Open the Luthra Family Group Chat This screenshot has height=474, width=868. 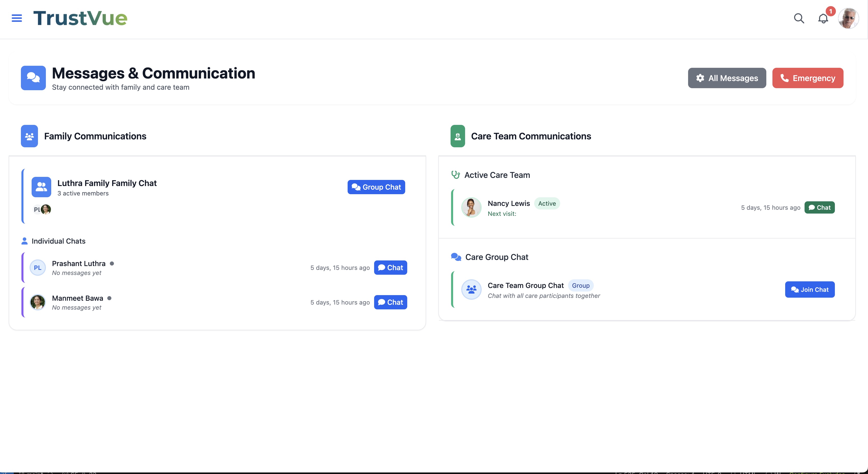click(x=376, y=187)
